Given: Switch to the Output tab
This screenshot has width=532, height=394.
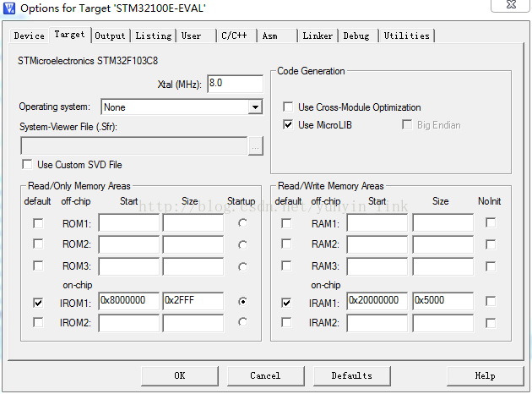Looking at the screenshot, I should pos(111,36).
